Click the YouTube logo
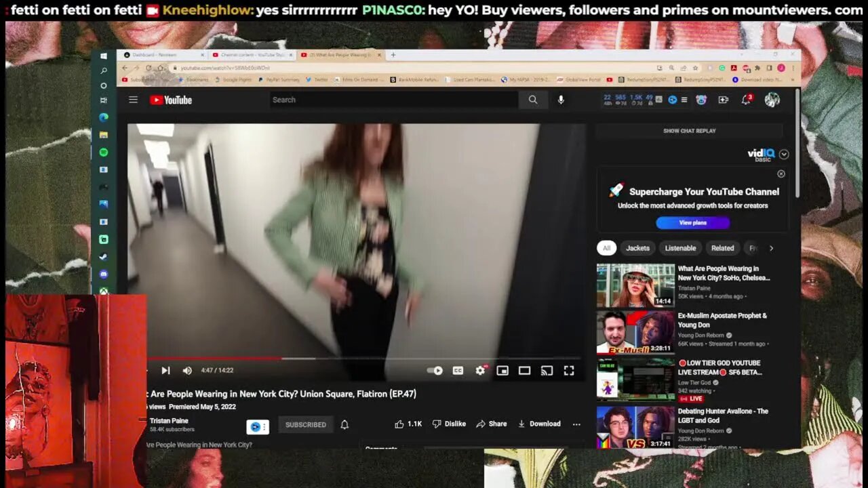Viewport: 868px width, 488px height. (171, 100)
